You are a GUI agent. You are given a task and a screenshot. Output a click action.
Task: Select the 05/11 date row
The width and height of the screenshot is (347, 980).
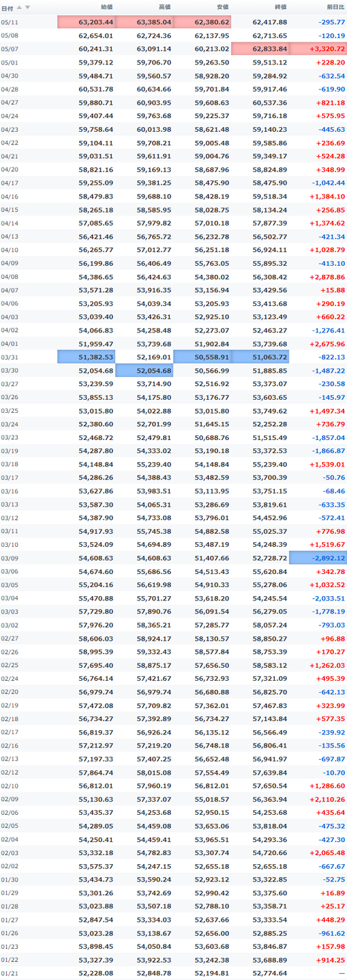(x=173, y=22)
